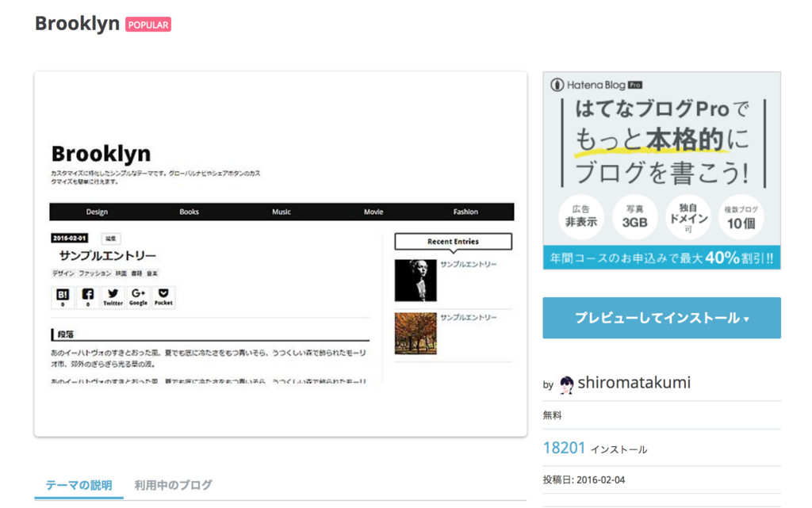Click the 編集 button in the preview

(111, 238)
